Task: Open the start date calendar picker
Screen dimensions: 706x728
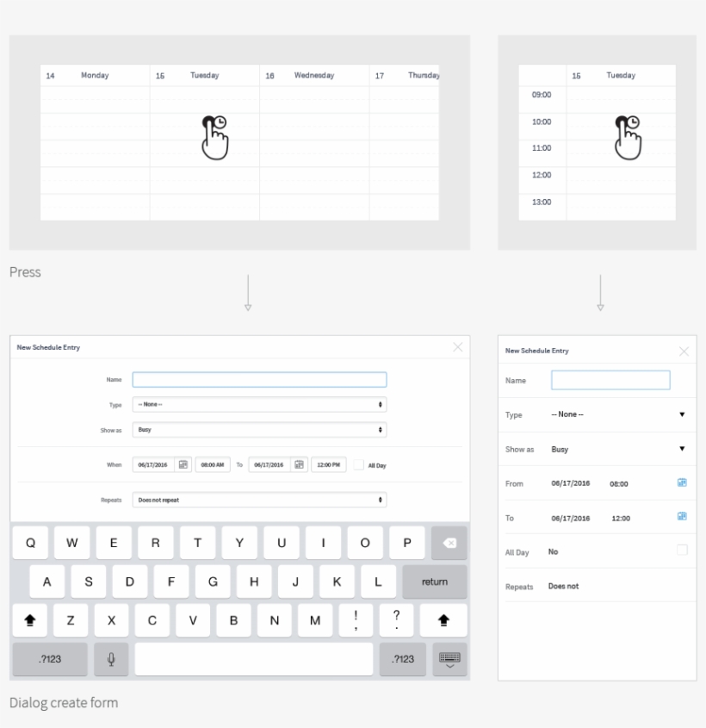Action: 182,464
